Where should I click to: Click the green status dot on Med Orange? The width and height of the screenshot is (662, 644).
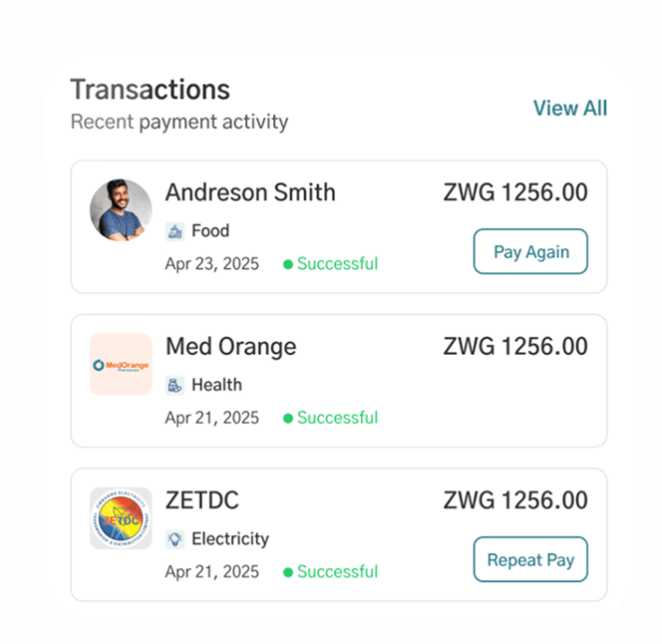(288, 419)
